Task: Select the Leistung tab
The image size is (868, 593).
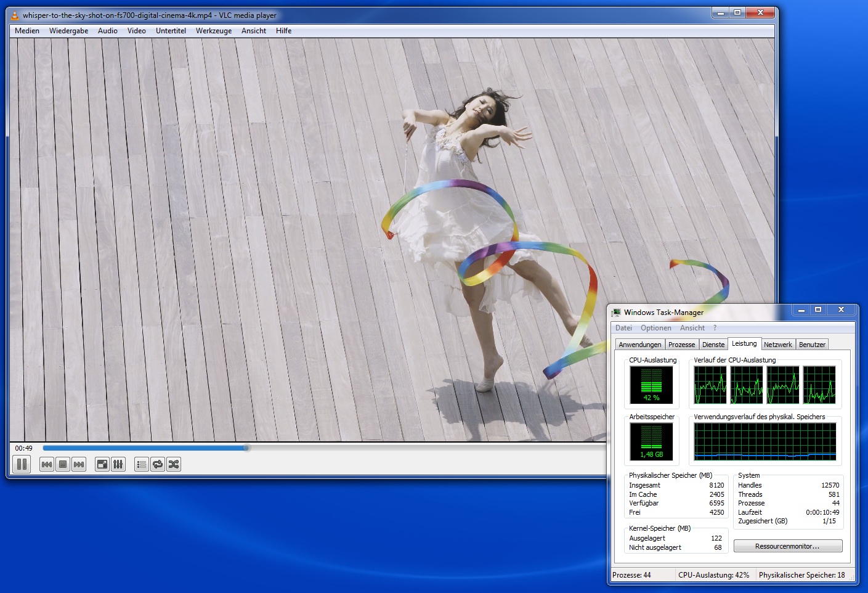Action: (x=744, y=343)
